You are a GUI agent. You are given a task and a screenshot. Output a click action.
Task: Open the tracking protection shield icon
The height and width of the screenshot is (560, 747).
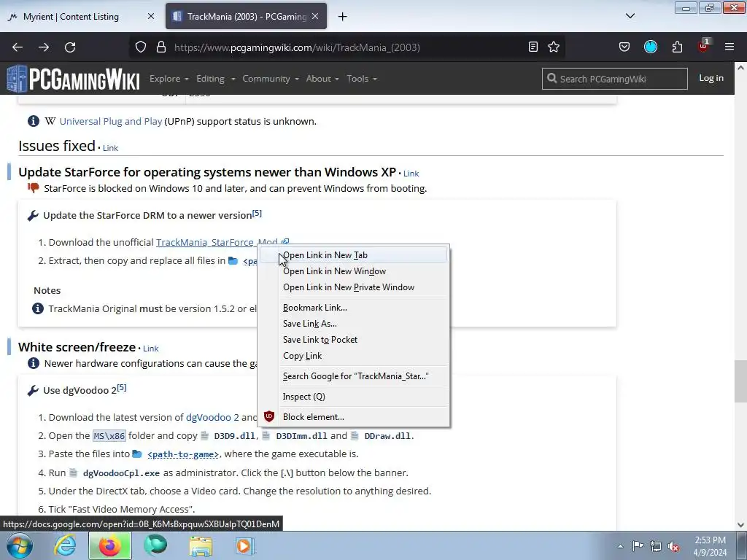tap(141, 47)
